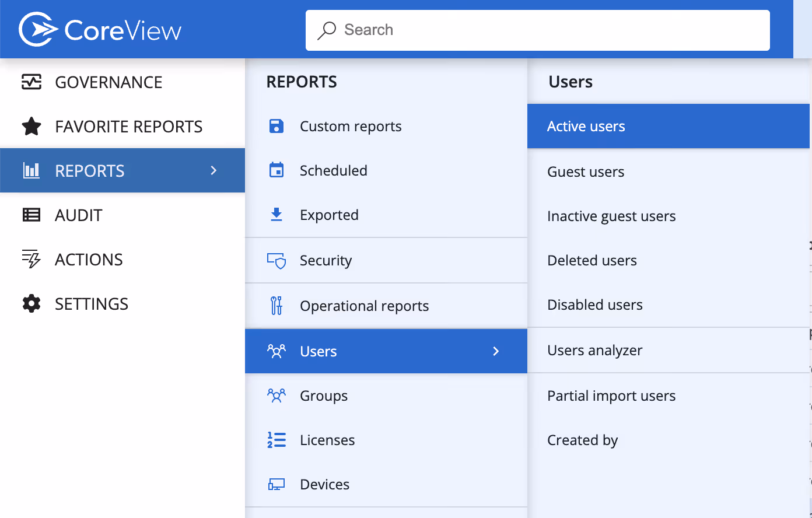The height and width of the screenshot is (518, 812).
Task: Select the REPORTS sidebar label
Action: (x=90, y=171)
